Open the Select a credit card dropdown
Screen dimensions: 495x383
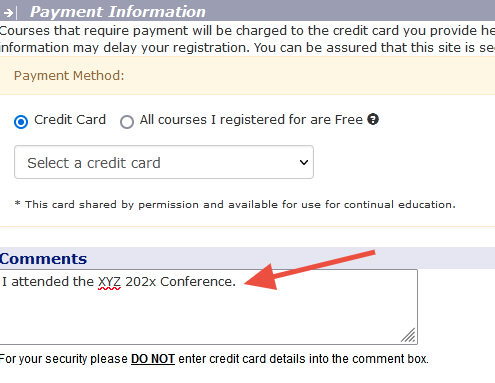[164, 162]
